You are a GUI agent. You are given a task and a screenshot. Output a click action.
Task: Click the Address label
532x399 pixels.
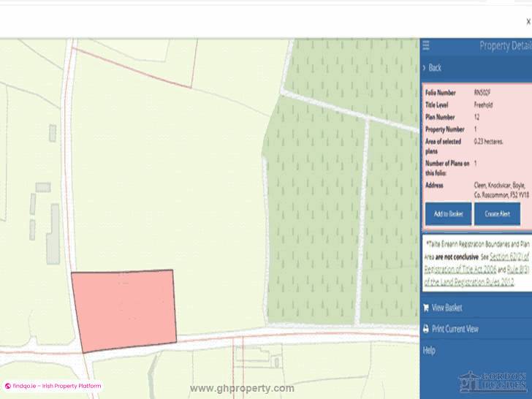click(x=434, y=186)
